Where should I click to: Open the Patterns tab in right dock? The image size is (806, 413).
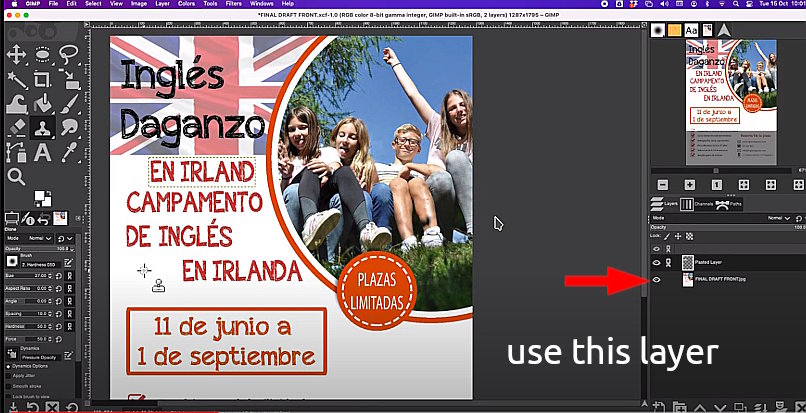click(x=674, y=30)
